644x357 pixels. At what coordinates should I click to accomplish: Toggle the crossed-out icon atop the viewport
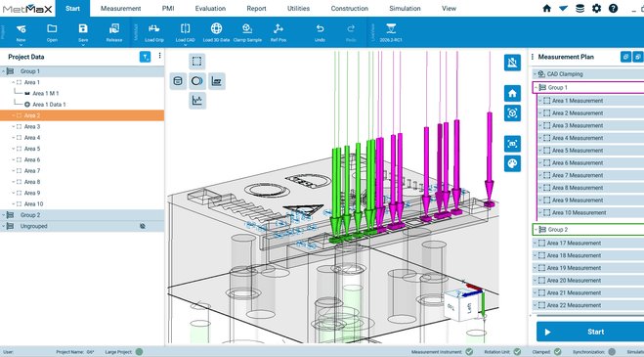512,63
